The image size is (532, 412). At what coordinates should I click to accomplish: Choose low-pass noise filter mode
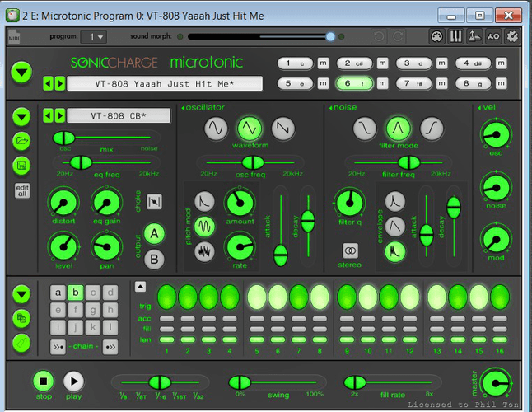365,129
